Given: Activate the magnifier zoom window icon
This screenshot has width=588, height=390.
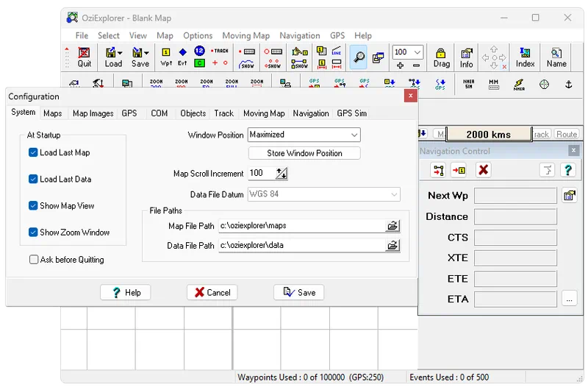Looking at the screenshot, I should (359, 57).
